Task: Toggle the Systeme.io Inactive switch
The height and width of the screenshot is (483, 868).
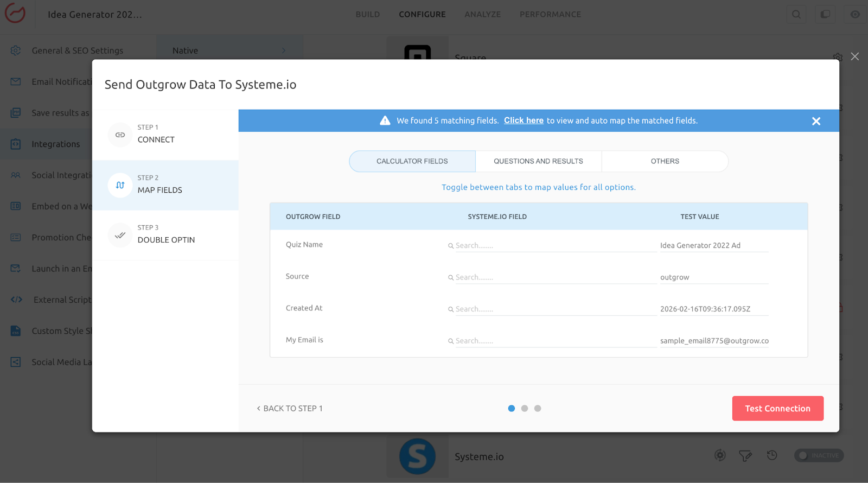Action: pyautogui.click(x=819, y=455)
